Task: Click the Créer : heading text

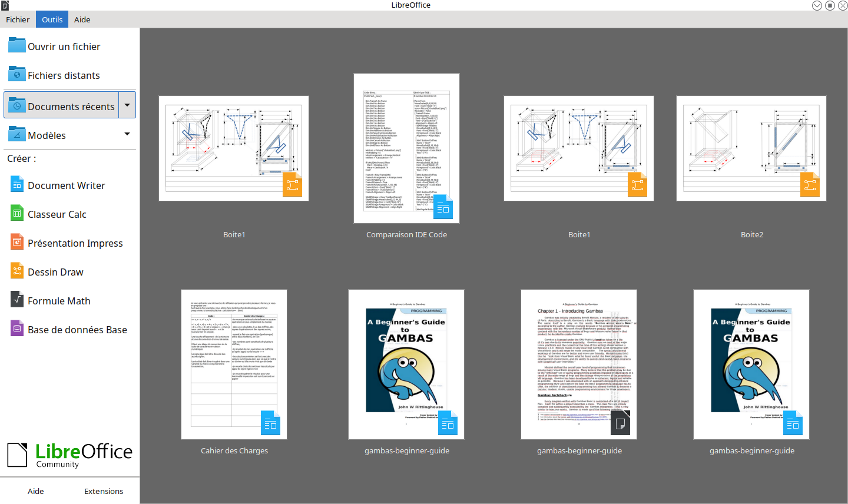Action: tap(22, 158)
